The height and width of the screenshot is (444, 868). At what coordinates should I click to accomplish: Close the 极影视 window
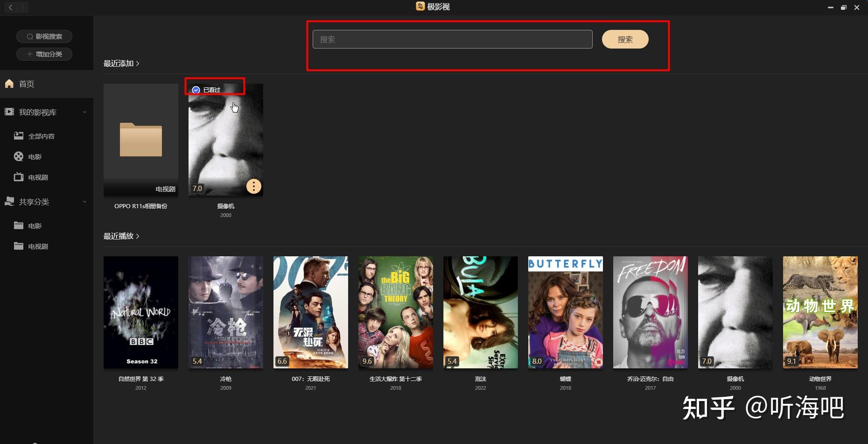(857, 7)
